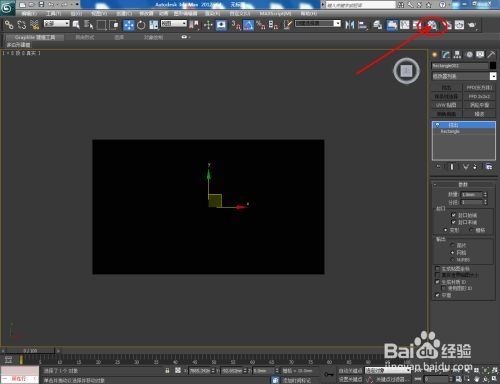Image resolution: width=500 pixels, height=384 pixels.
Task: Click the Mirror tool icon
Action: tap(350, 25)
